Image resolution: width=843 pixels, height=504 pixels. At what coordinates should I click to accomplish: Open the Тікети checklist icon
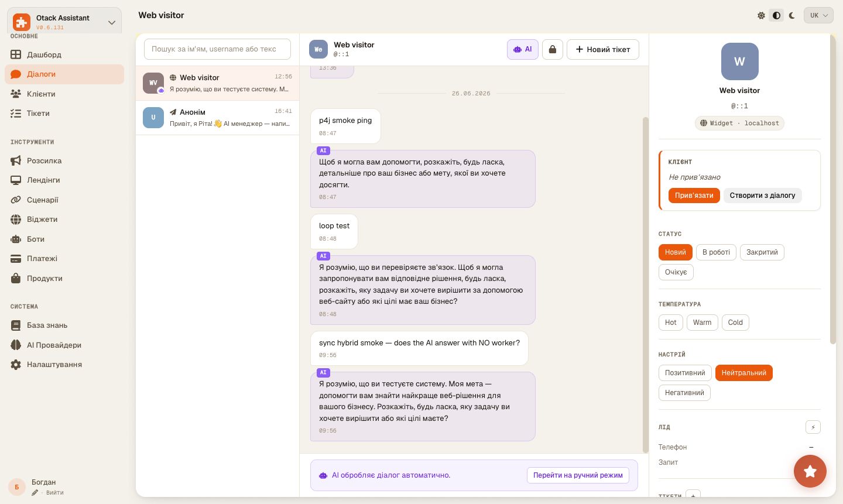pyautogui.click(x=16, y=114)
